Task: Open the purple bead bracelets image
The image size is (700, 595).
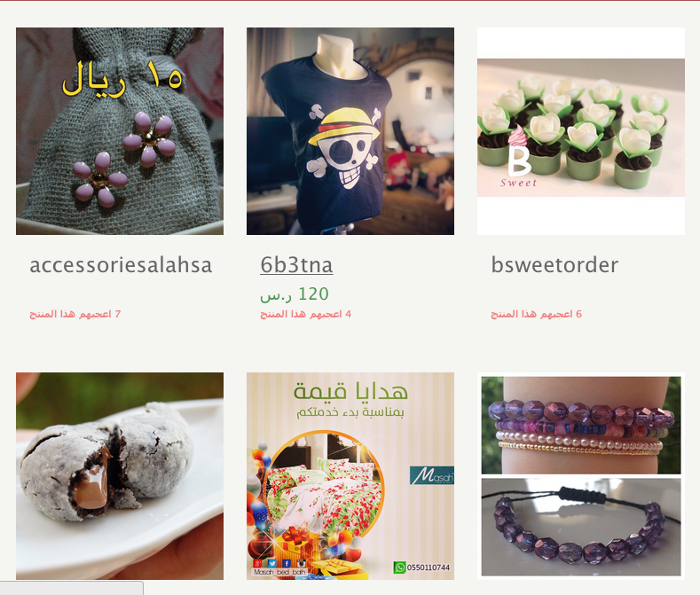Action: pos(581,476)
